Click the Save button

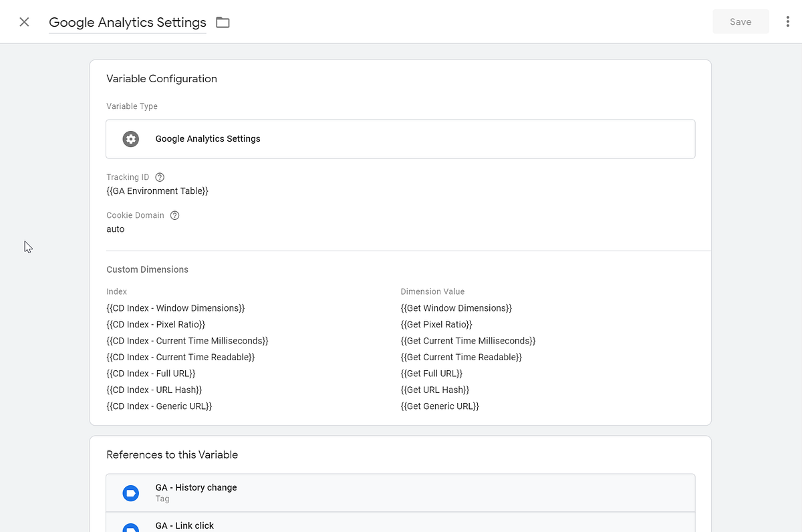(741, 21)
